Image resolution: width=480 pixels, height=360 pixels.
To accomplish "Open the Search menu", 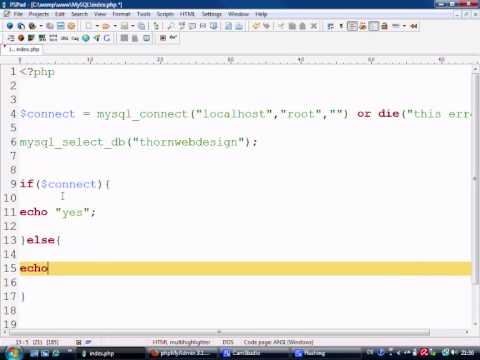I will [x=79, y=14].
